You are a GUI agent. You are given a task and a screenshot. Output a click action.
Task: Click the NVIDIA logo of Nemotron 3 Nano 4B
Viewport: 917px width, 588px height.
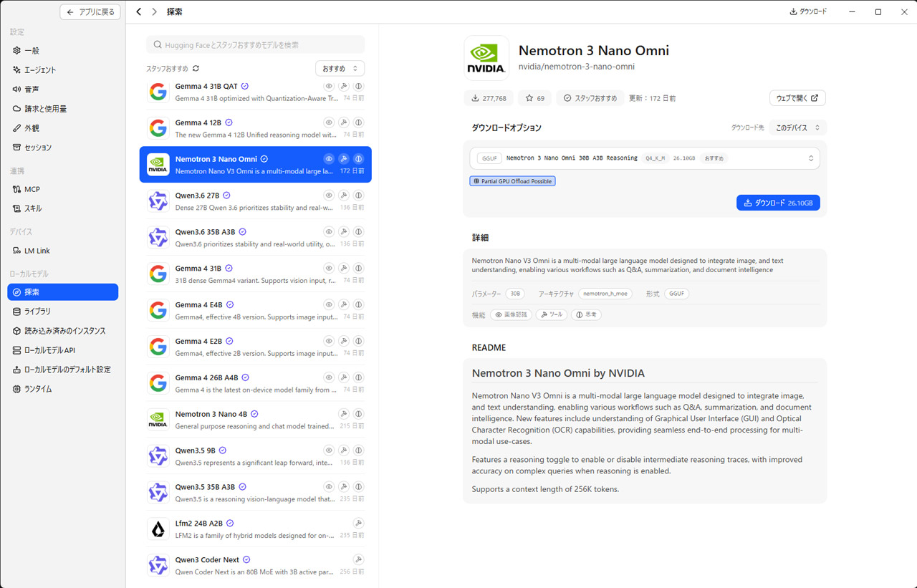(x=158, y=420)
